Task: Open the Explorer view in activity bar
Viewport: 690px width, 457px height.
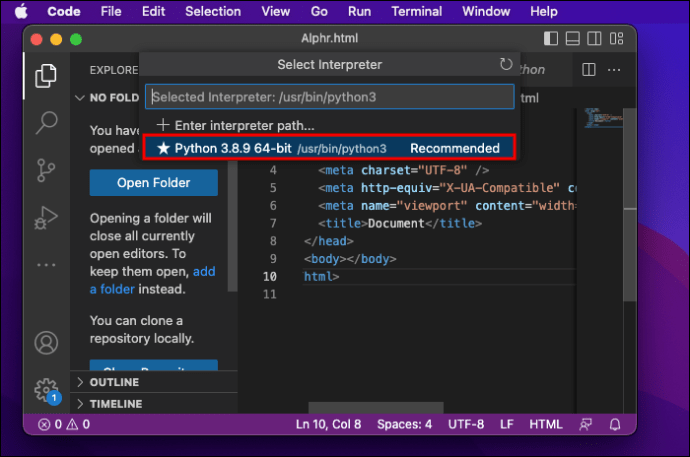Action: [46, 76]
